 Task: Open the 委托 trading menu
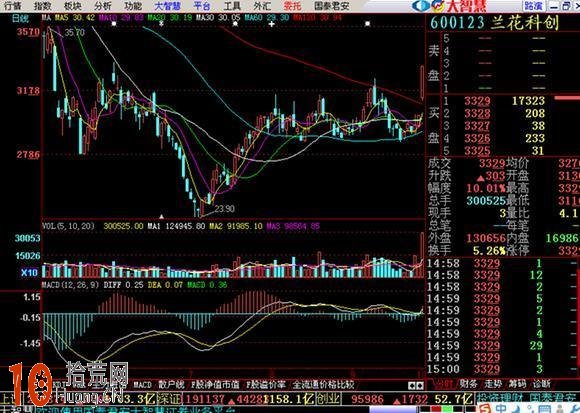pos(292,6)
